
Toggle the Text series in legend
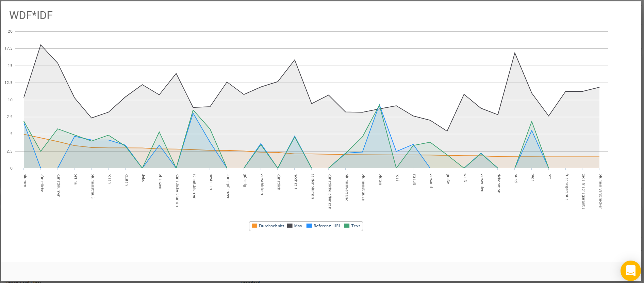pos(352,226)
